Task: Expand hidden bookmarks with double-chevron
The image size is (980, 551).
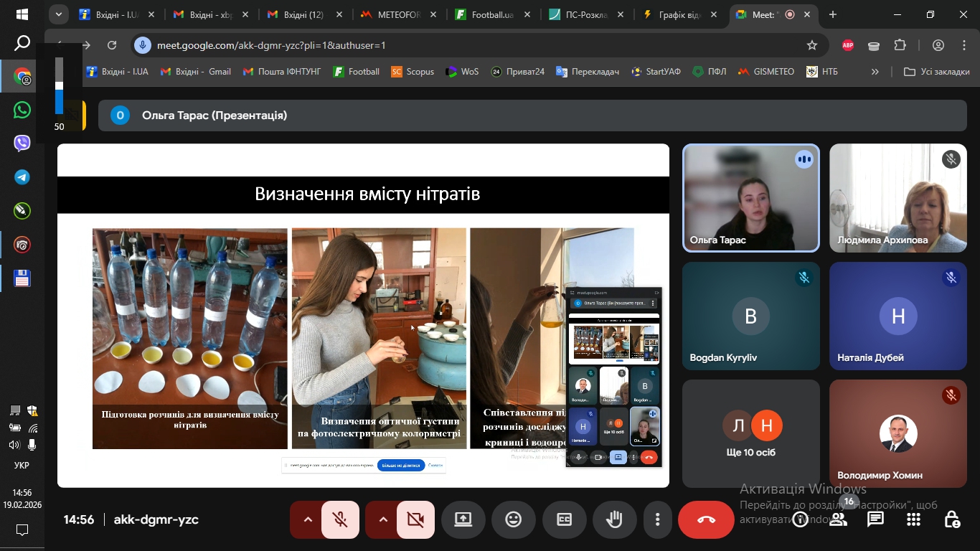Action: pos(875,71)
